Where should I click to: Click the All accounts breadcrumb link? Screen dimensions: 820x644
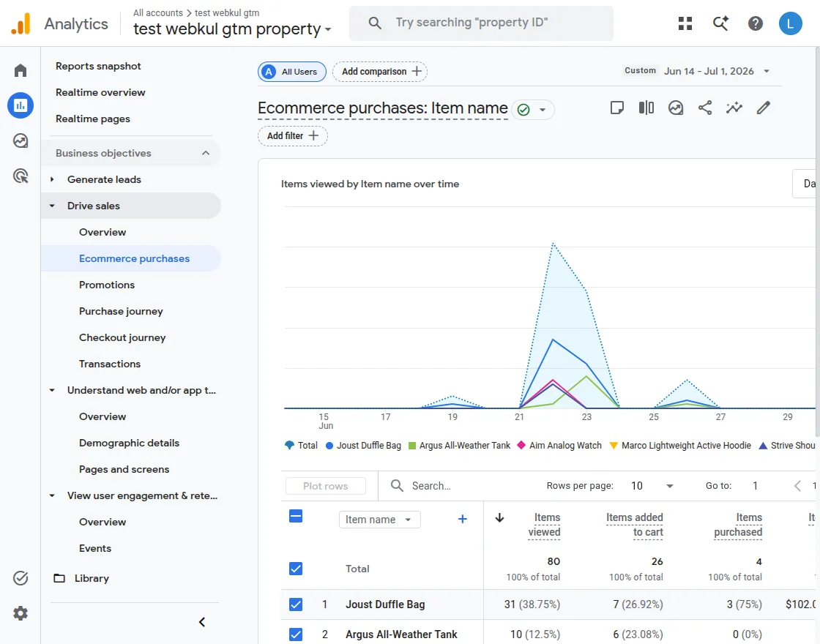coord(157,12)
